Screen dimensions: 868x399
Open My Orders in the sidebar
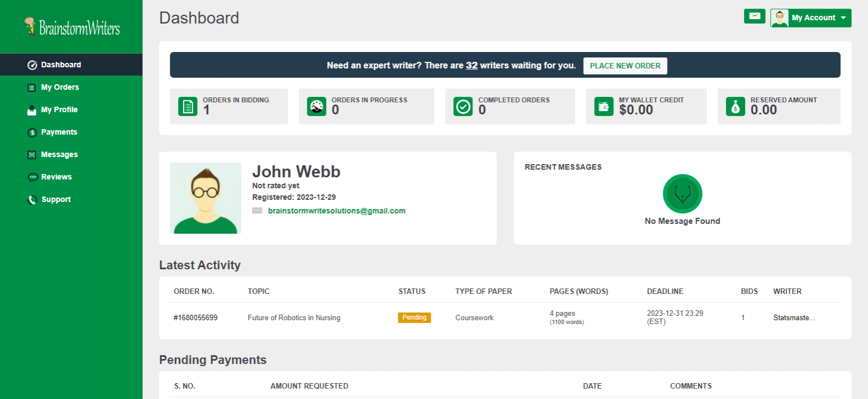click(60, 87)
